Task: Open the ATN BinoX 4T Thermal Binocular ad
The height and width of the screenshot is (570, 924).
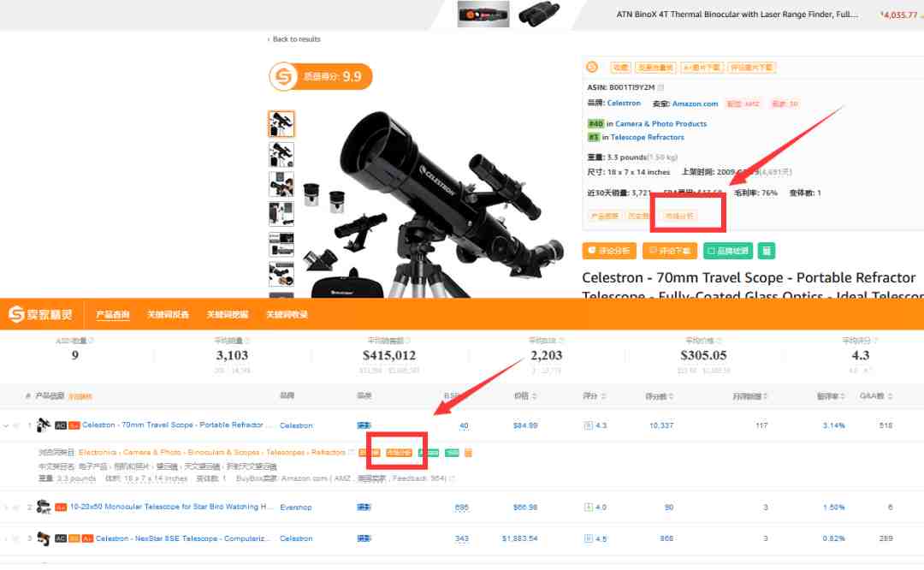Action: (737, 15)
